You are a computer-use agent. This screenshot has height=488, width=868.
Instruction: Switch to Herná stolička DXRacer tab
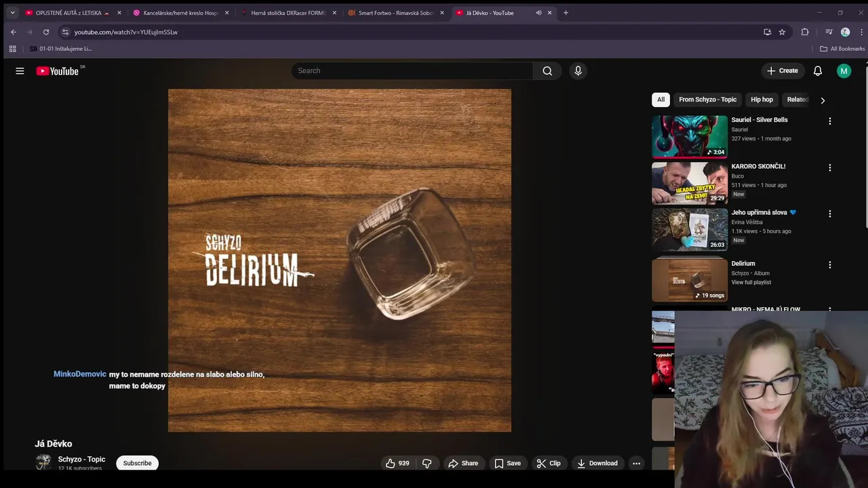click(x=288, y=12)
